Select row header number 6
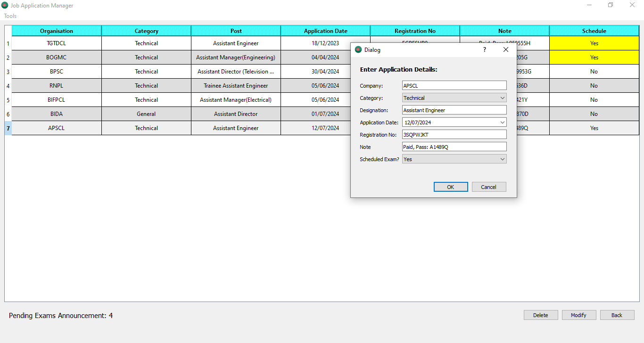The width and height of the screenshot is (644, 343). click(x=8, y=114)
